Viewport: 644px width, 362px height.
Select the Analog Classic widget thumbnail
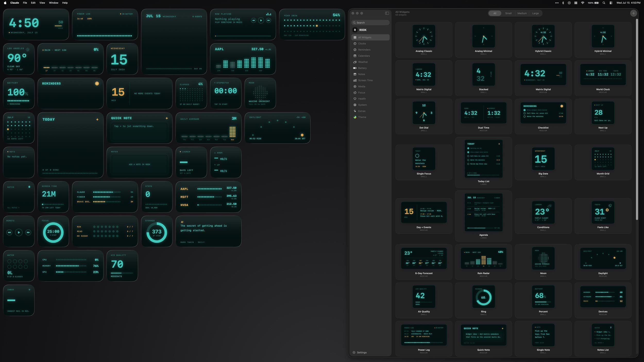point(424,36)
